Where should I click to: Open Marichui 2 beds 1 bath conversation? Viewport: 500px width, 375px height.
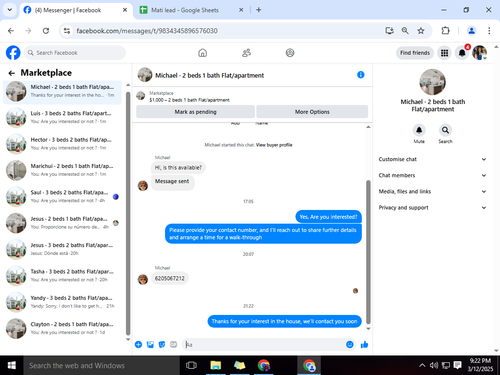click(x=62, y=170)
